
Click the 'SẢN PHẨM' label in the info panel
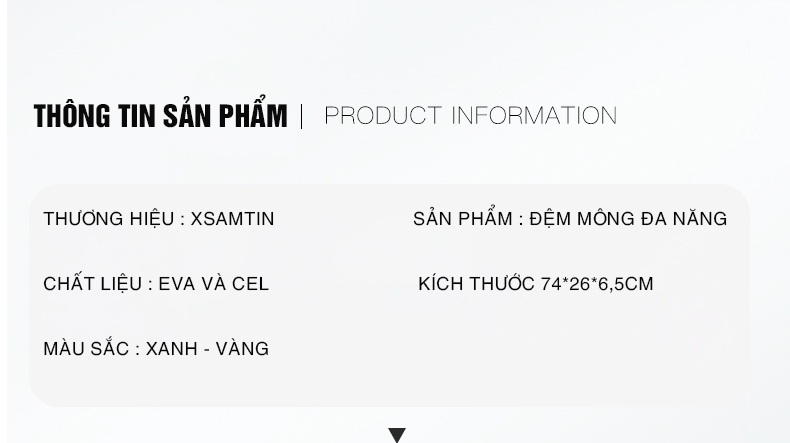click(x=462, y=219)
